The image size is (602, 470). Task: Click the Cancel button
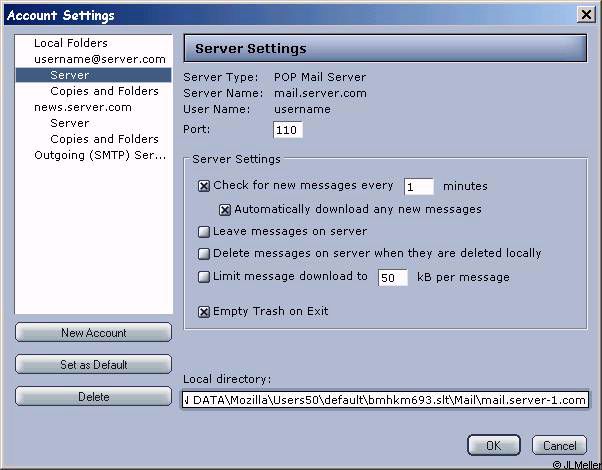point(559,445)
